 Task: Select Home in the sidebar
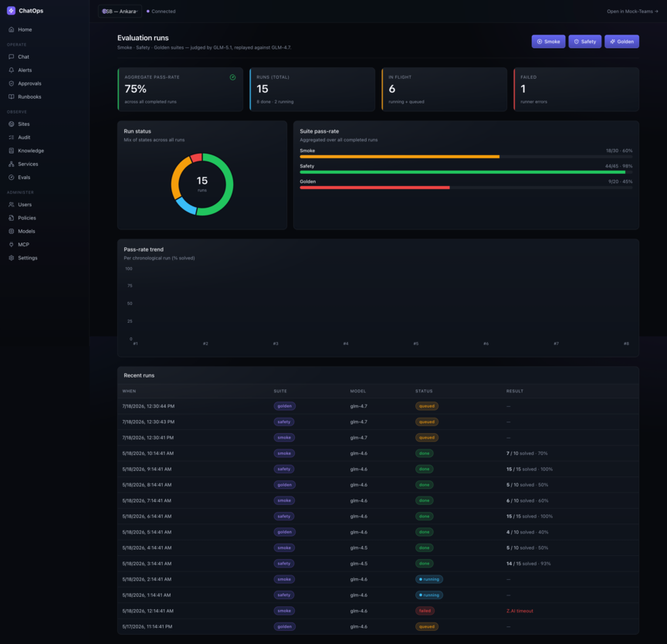point(45,29)
